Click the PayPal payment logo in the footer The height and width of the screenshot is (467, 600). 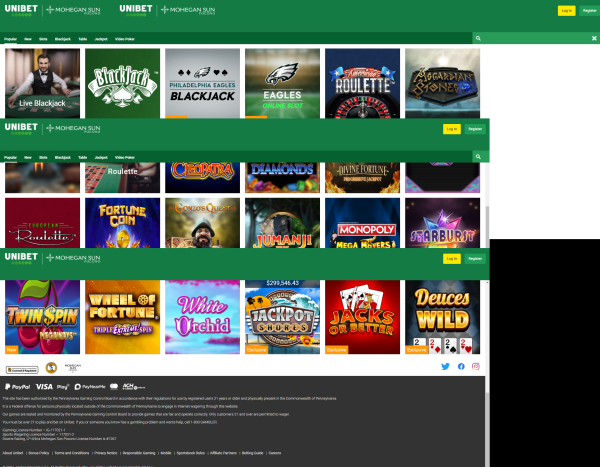coord(18,387)
